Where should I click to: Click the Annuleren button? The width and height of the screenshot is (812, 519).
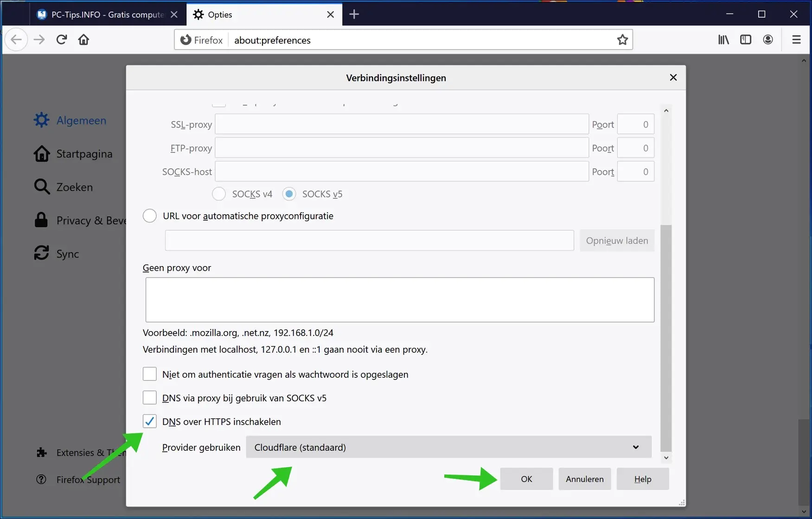click(x=585, y=479)
